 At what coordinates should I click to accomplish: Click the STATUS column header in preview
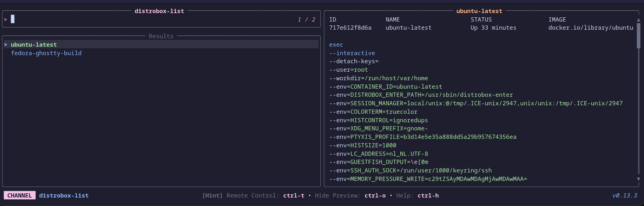[481, 19]
